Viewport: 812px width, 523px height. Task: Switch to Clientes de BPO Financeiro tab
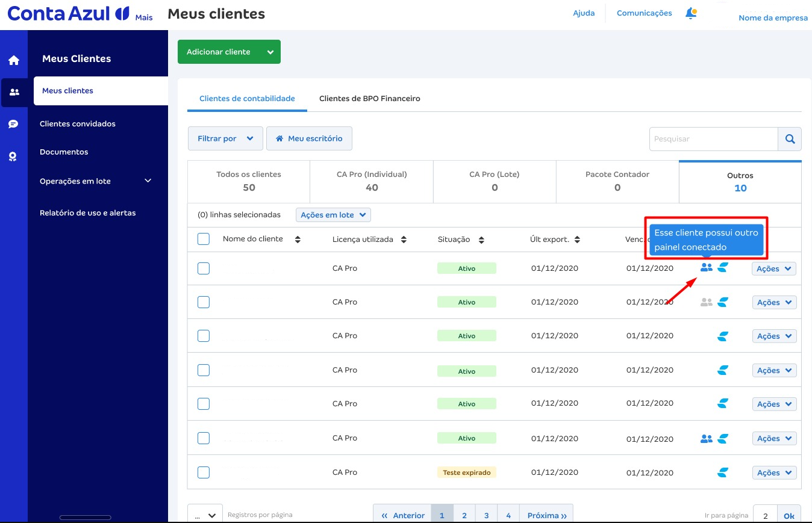tap(370, 98)
